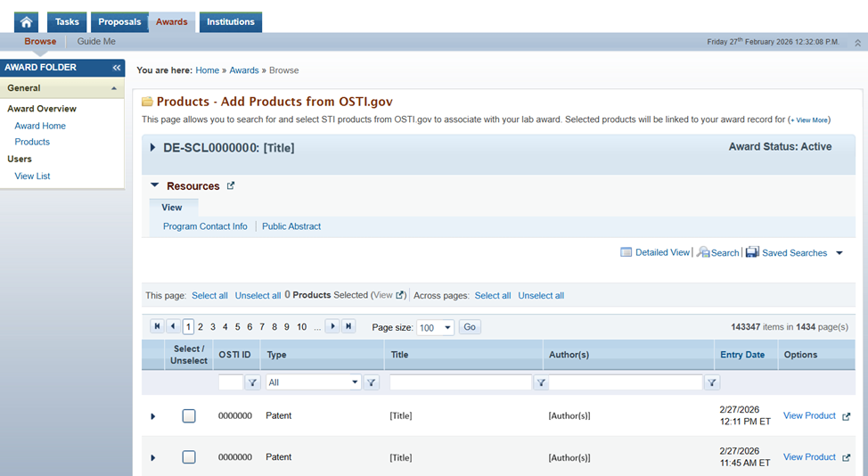
Task: Click the Public Abstract link
Action: tap(291, 226)
